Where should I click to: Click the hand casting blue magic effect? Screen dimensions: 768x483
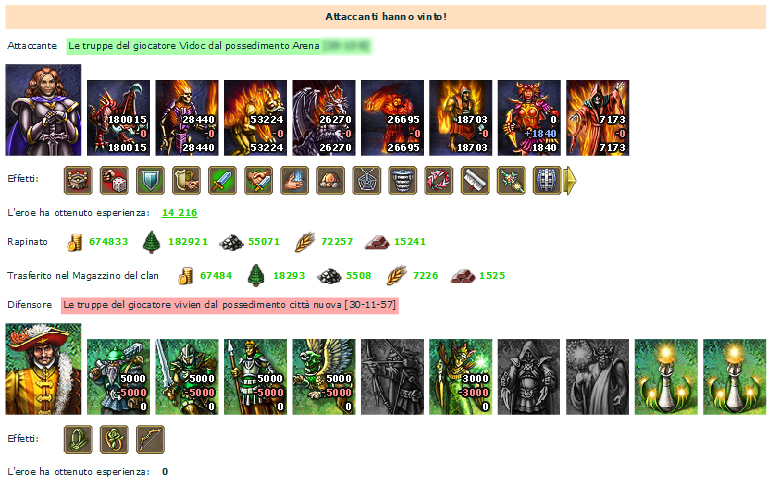(x=295, y=180)
